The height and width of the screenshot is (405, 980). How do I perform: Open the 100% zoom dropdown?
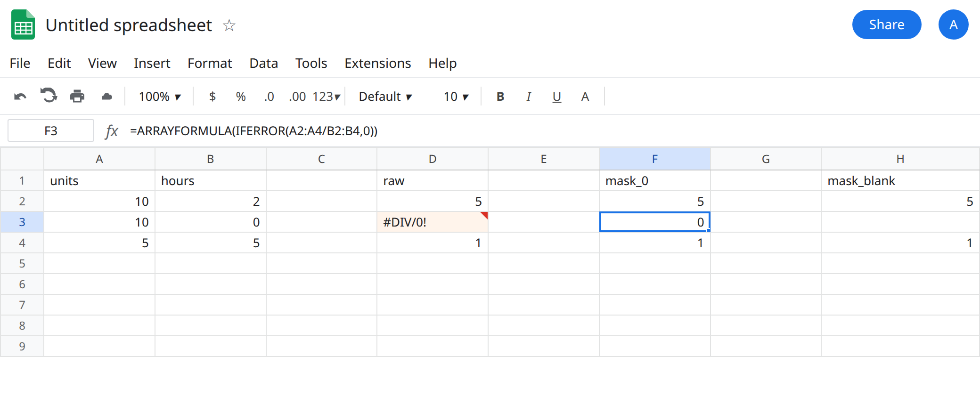click(x=160, y=97)
